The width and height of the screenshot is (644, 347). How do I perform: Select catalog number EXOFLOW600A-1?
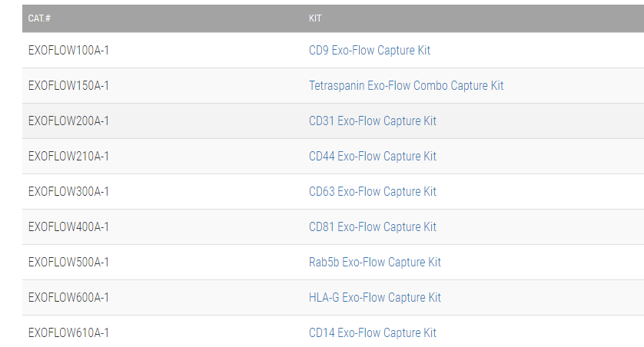point(68,297)
